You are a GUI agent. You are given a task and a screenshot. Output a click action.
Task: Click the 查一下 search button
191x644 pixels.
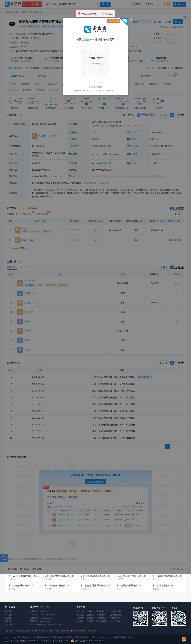105,4
